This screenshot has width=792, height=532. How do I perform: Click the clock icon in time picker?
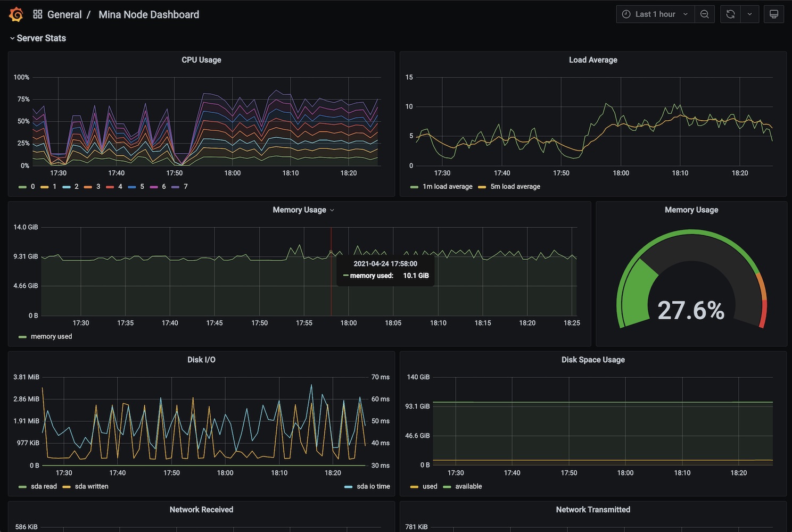(626, 14)
